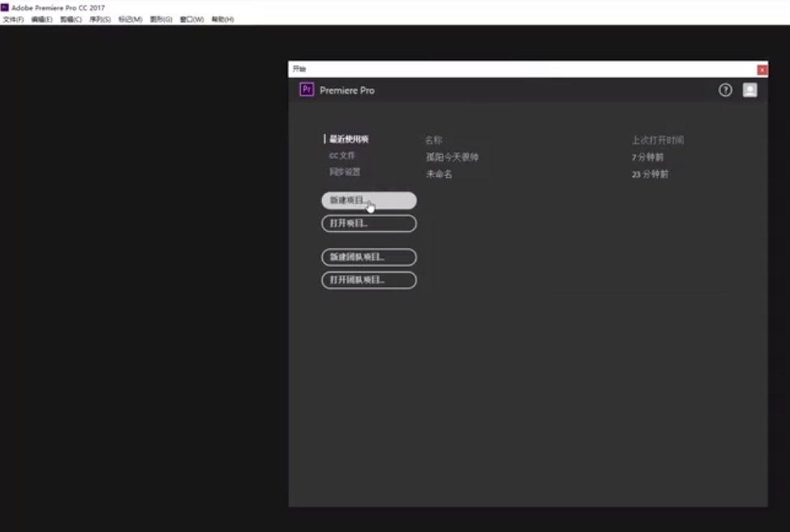Click the 新建项目 button
Image resolution: width=790 pixels, height=532 pixels.
pos(369,200)
